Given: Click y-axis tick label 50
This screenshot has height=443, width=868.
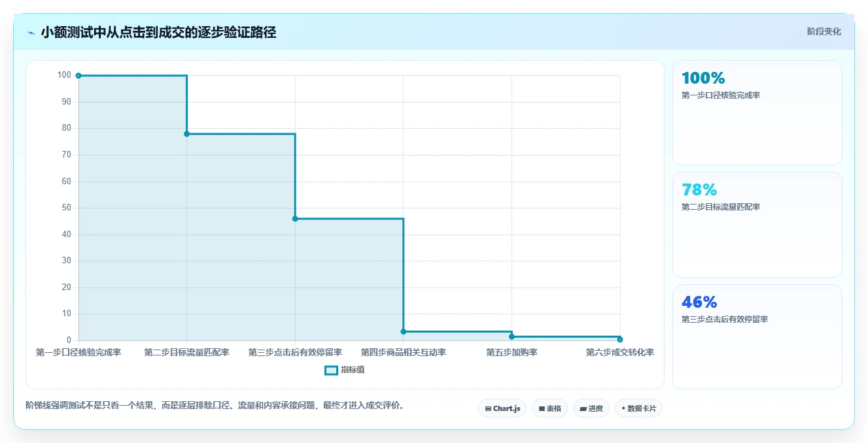Looking at the screenshot, I should click(x=67, y=208).
